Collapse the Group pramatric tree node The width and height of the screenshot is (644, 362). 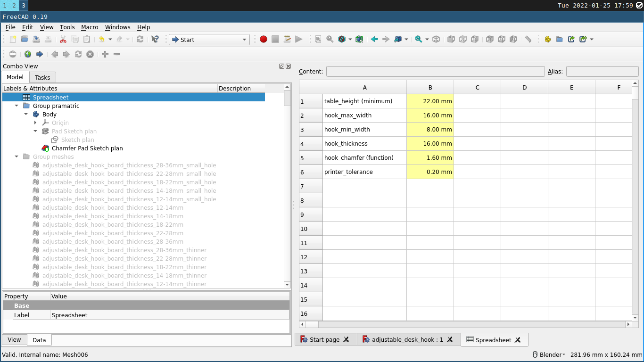(17, 106)
